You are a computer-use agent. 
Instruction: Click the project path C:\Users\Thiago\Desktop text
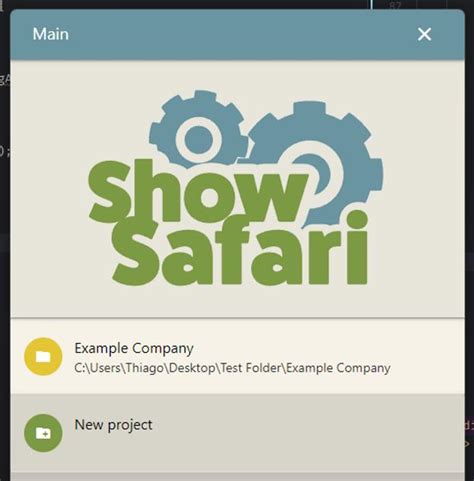[x=232, y=368]
